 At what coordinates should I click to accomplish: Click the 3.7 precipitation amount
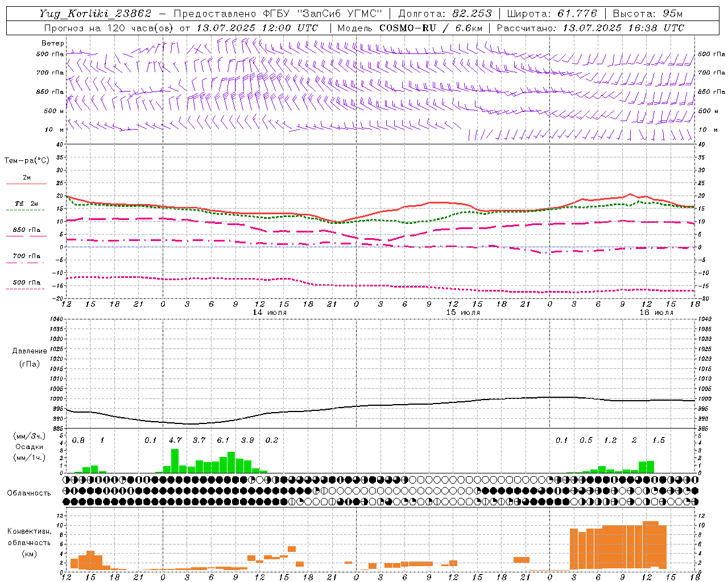pyautogui.click(x=199, y=440)
